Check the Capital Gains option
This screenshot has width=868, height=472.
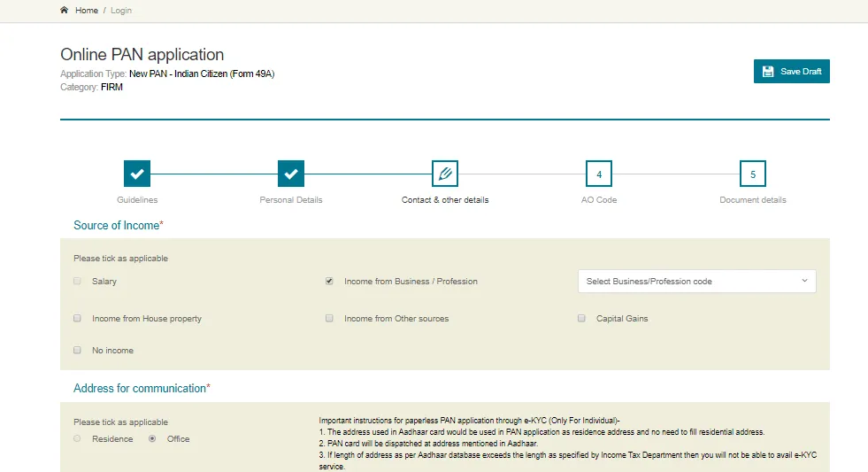pyautogui.click(x=581, y=319)
